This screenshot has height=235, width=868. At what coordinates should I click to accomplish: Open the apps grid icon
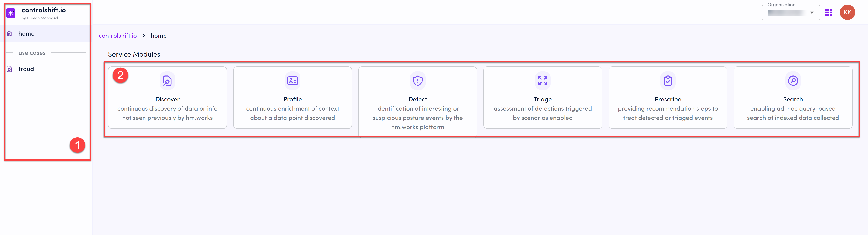pyautogui.click(x=828, y=13)
